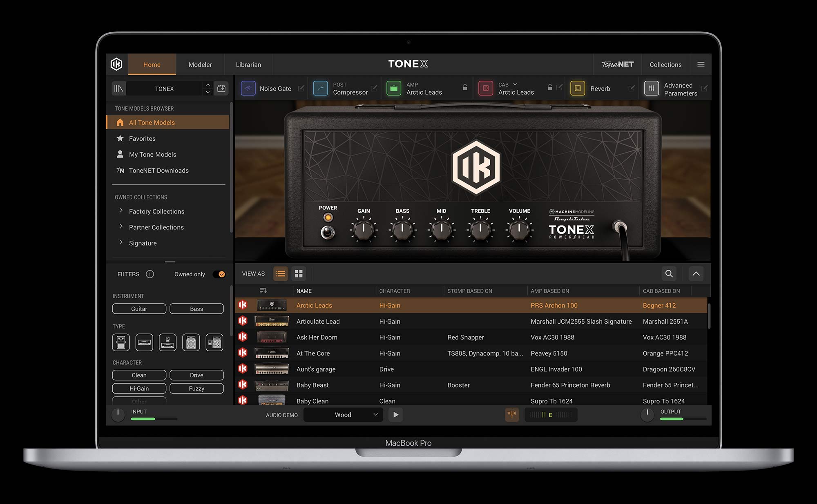
Task: Expand the Factory Collections tree item
Action: click(121, 211)
